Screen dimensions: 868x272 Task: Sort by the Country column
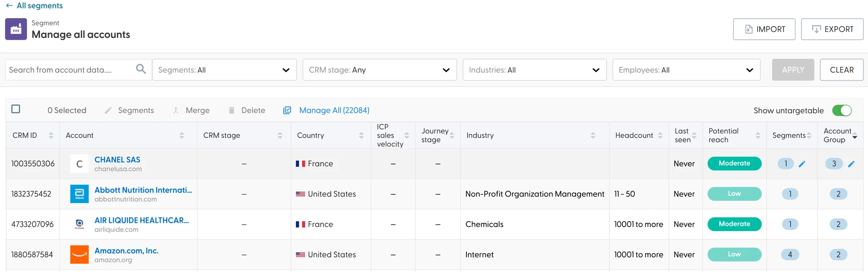click(361, 135)
